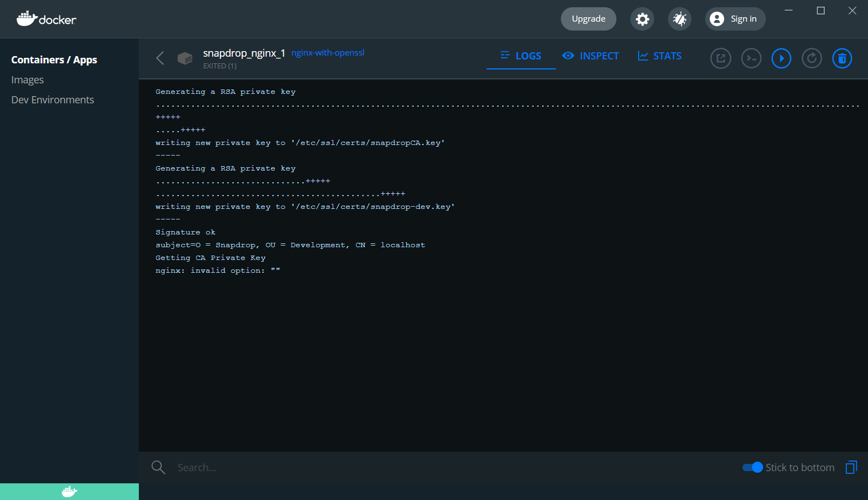The image size is (868, 500).
Task: Open Dev Environments section
Action: coord(53,100)
